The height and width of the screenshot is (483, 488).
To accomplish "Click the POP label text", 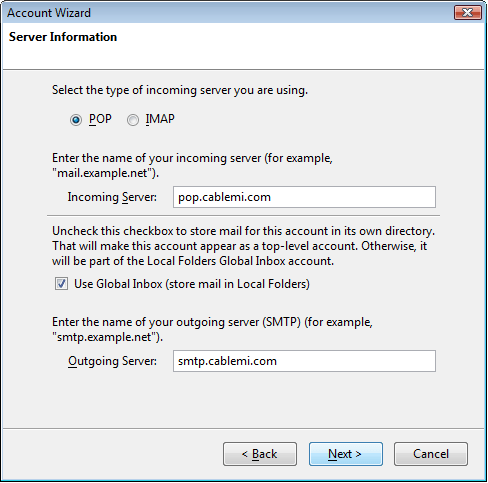I will tap(100, 119).
